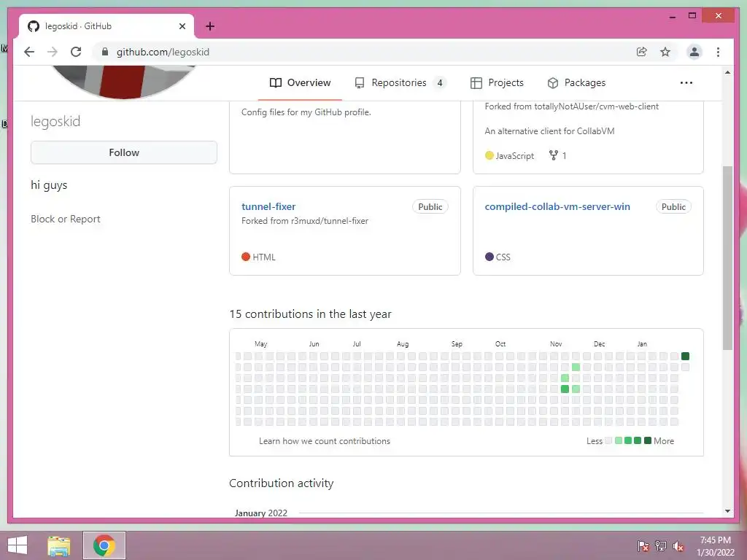Click the GitHub favicon on the browser tab
This screenshot has height=560, width=747.
[34, 26]
